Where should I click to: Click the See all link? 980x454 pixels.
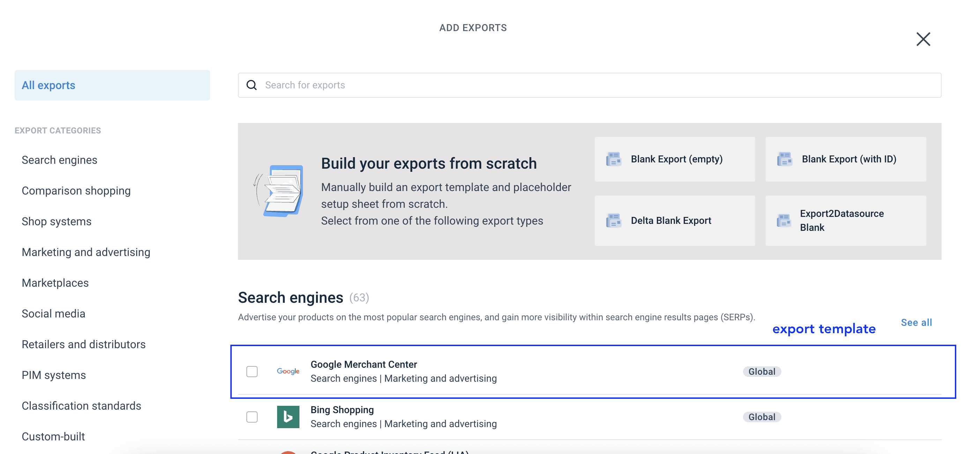[x=916, y=322]
